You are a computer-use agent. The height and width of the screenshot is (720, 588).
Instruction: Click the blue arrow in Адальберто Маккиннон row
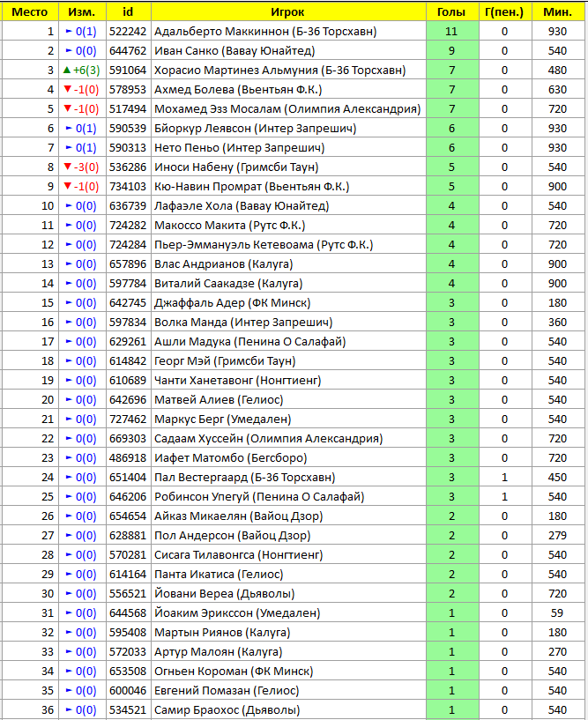click(69, 31)
